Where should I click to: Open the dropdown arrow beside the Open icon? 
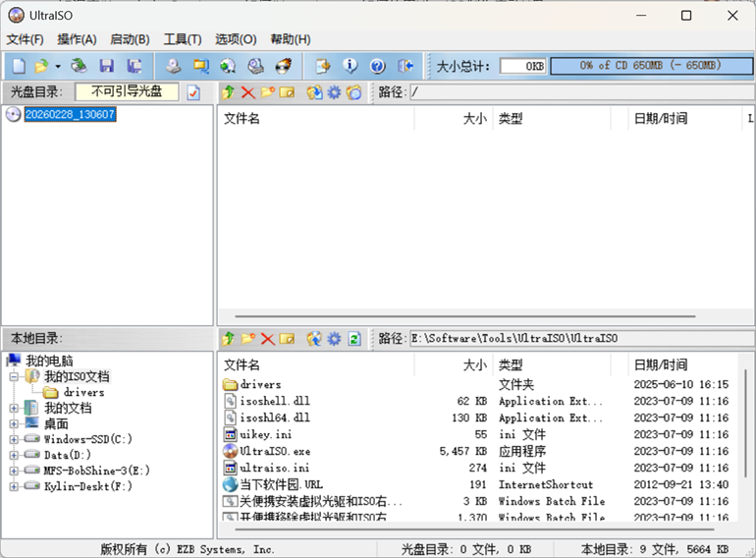click(58, 66)
